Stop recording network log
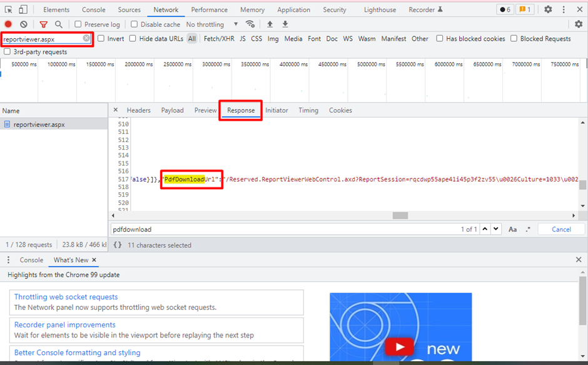The height and width of the screenshot is (365, 588). pos(8,24)
